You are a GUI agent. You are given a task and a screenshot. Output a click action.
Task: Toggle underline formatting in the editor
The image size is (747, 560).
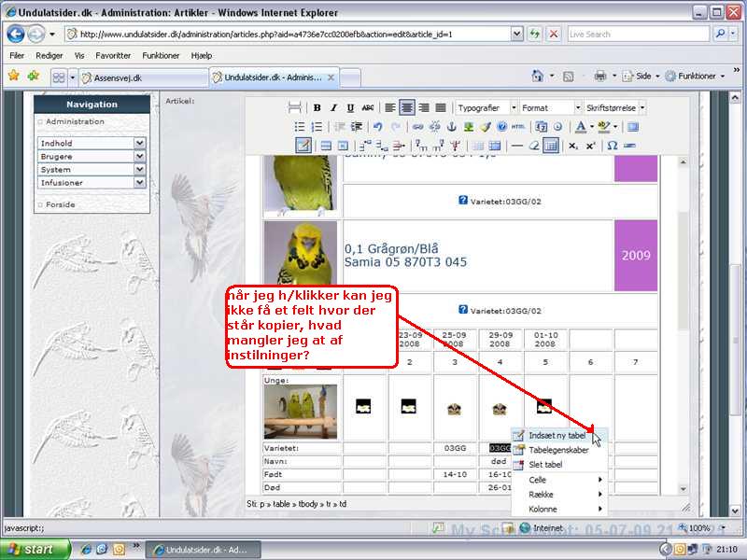[x=350, y=107]
